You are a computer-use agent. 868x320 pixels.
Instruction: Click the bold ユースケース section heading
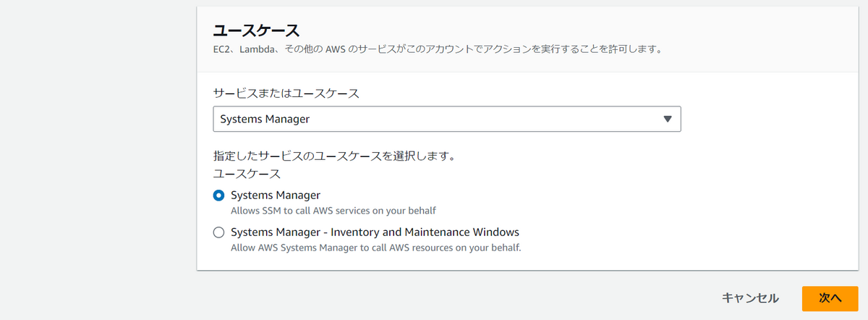256,30
